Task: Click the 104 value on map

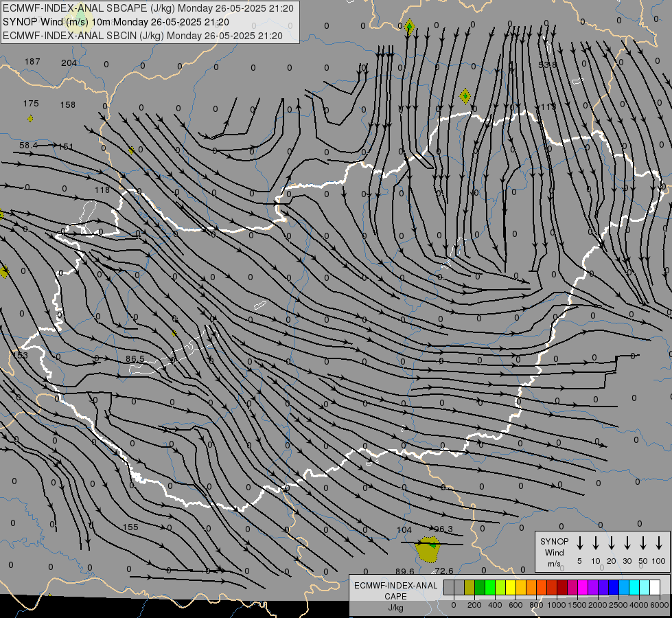Action: click(404, 530)
